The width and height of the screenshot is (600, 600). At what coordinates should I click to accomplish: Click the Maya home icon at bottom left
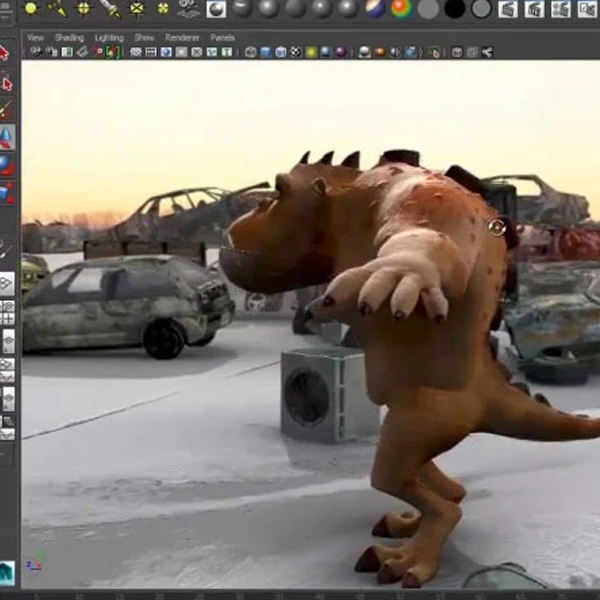coord(7,571)
